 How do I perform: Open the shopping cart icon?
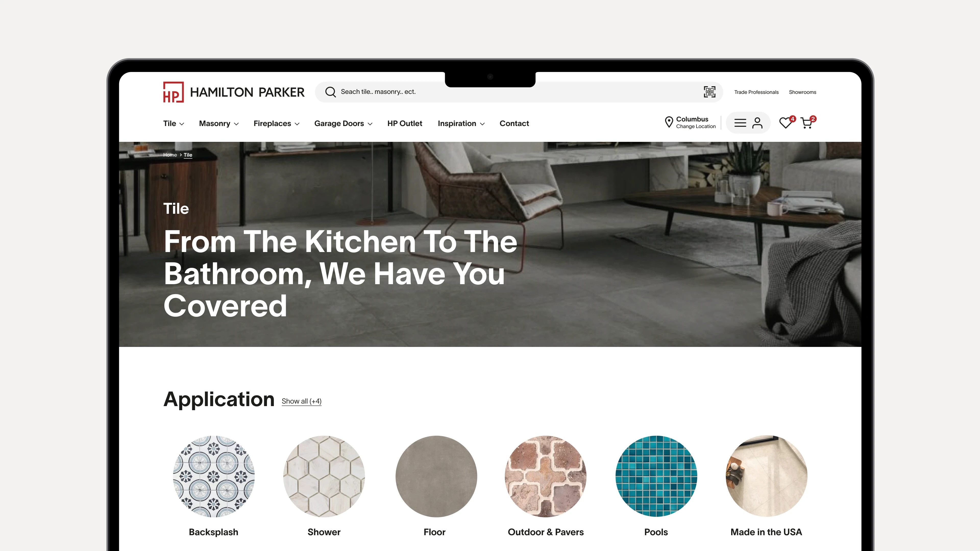(x=806, y=123)
